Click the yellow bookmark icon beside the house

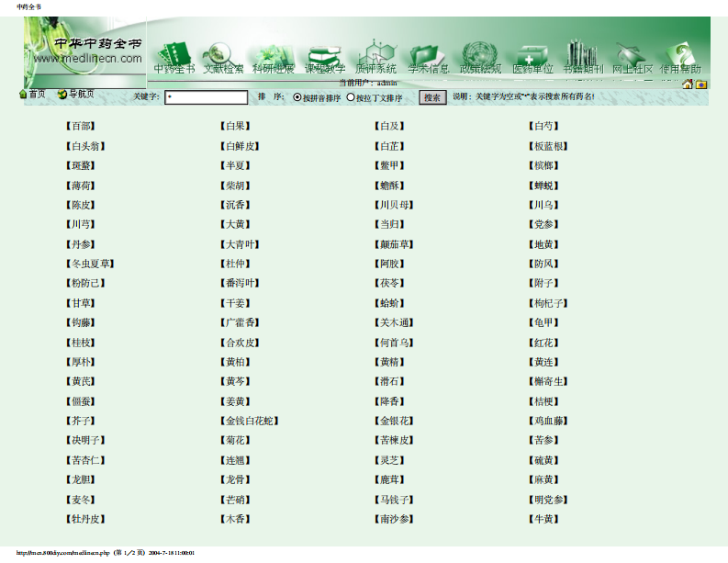[701, 84]
